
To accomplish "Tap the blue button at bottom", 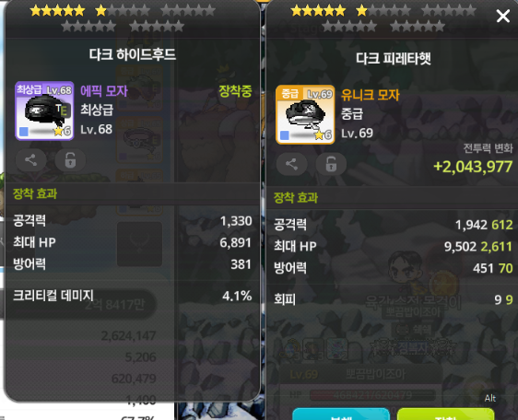I will click(x=341, y=414).
